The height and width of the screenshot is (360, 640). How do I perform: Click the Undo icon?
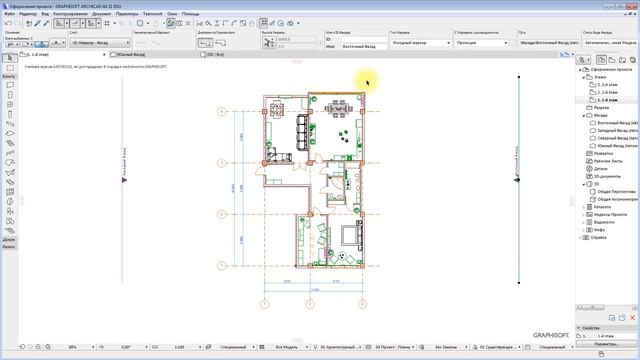click(8, 24)
